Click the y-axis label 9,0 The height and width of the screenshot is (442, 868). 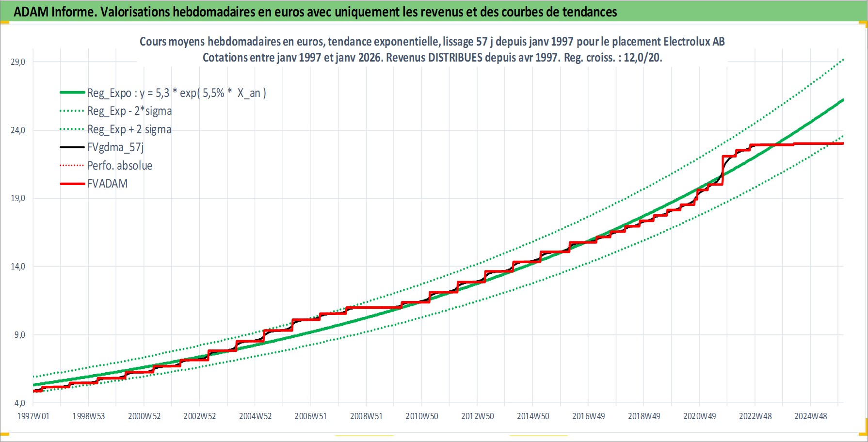click(x=19, y=335)
